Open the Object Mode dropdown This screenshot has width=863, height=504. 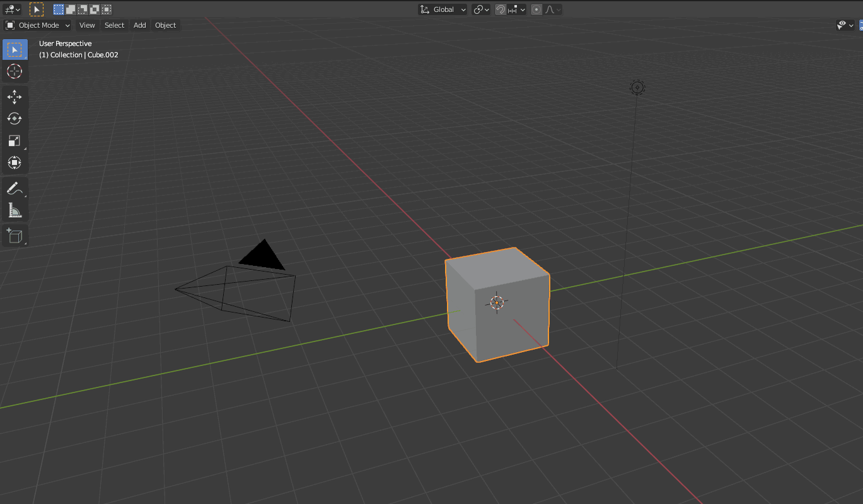coord(37,25)
